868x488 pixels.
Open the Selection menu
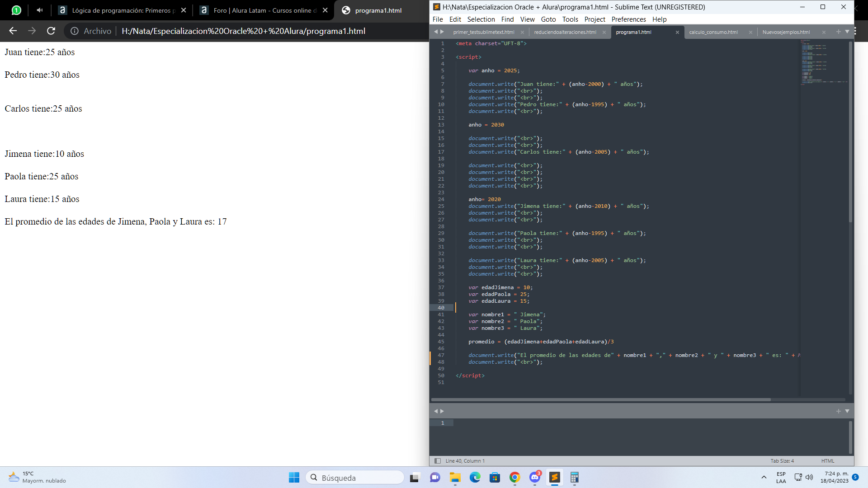[481, 19]
